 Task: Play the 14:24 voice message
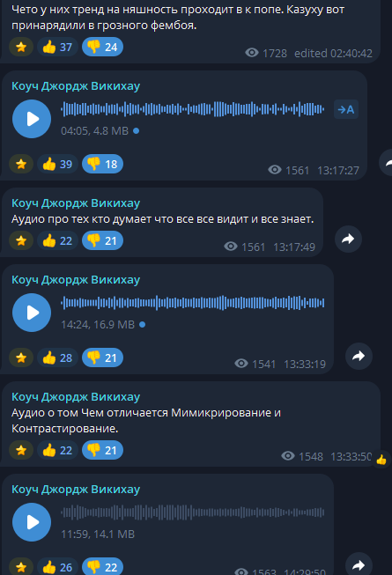pyautogui.click(x=32, y=313)
